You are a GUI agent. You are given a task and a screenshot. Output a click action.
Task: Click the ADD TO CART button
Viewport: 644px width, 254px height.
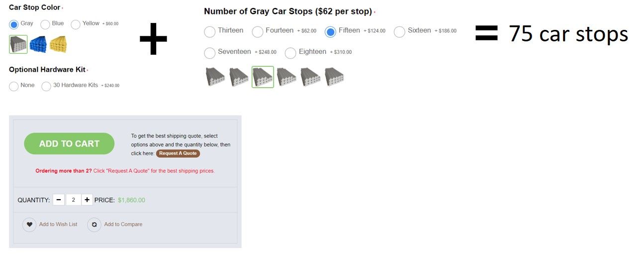click(x=69, y=143)
